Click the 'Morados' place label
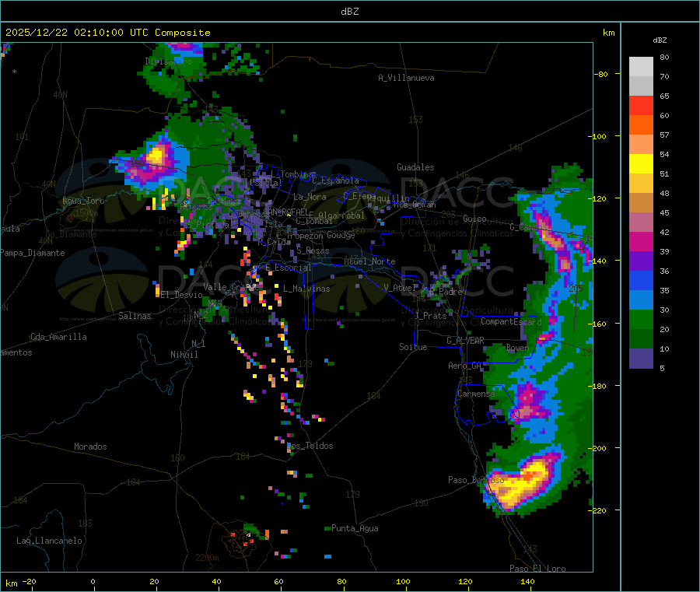The height and width of the screenshot is (592, 700). 91,447
